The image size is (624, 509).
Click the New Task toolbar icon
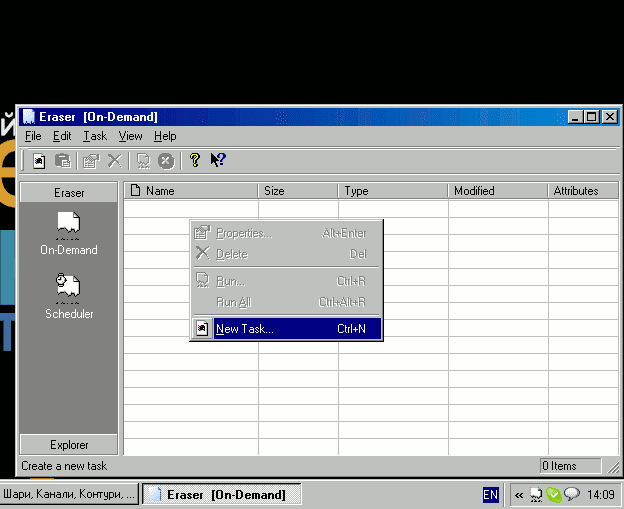pos(39,161)
